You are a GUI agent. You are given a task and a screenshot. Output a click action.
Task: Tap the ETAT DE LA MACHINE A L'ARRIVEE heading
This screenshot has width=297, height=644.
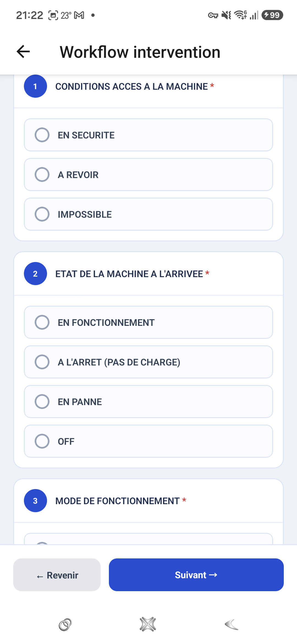[x=129, y=274]
